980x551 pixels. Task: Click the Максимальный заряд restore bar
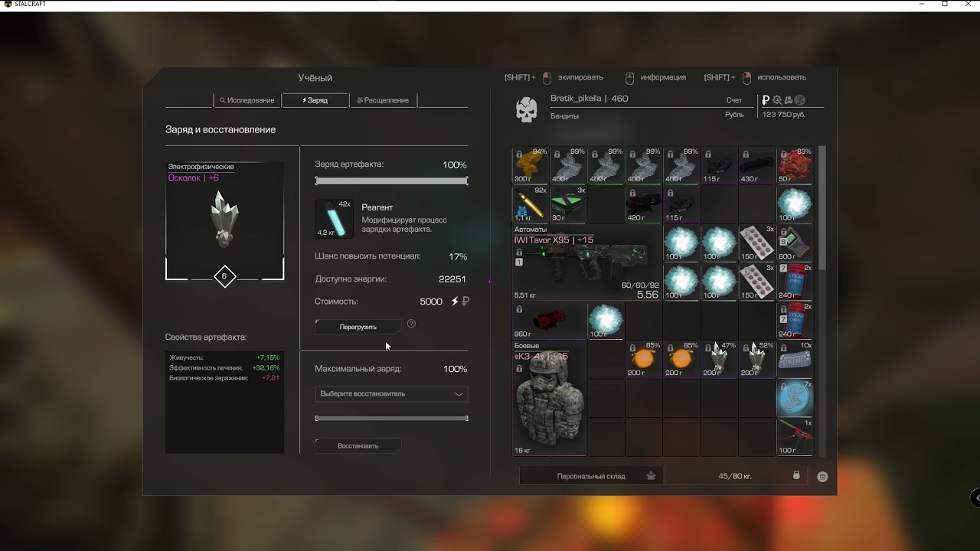tap(391, 419)
